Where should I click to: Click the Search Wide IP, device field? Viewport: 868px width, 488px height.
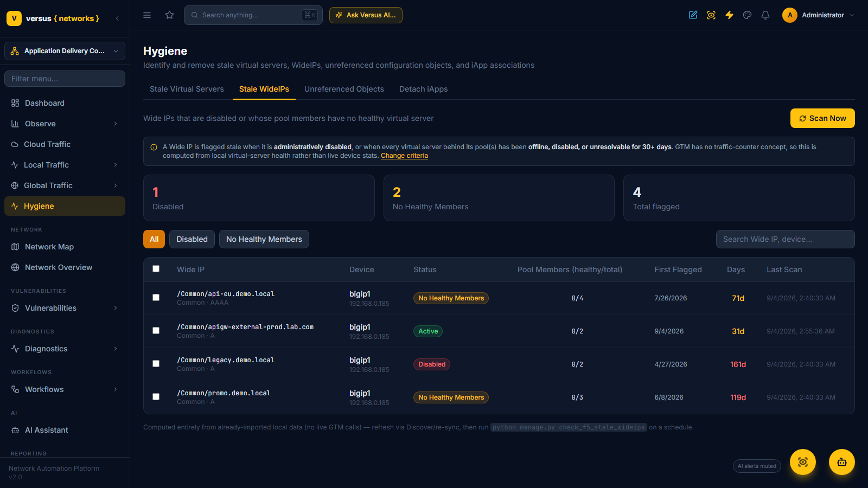[x=785, y=239]
